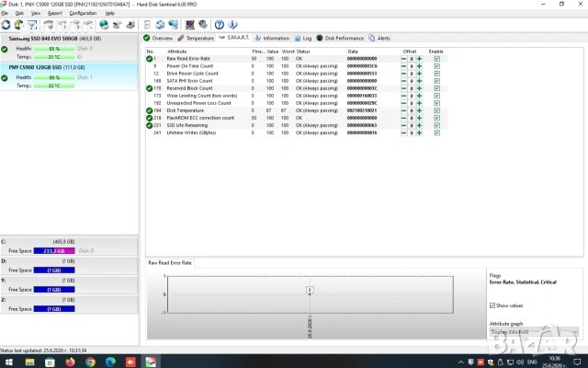The image size is (588, 368).
Task: Switch to the Temperature tab
Action: click(x=196, y=38)
